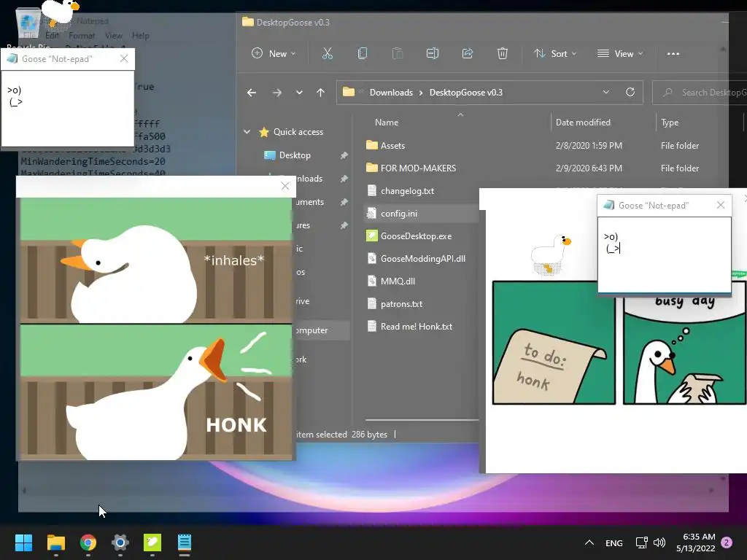
Task: Select the Assets folder
Action: pos(392,146)
